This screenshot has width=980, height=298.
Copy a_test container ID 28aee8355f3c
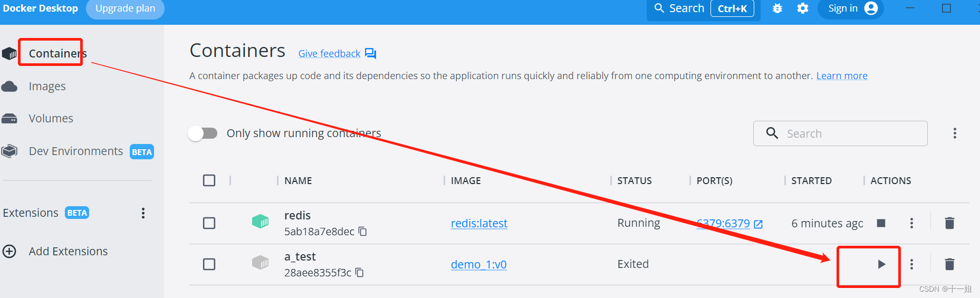[x=359, y=273]
